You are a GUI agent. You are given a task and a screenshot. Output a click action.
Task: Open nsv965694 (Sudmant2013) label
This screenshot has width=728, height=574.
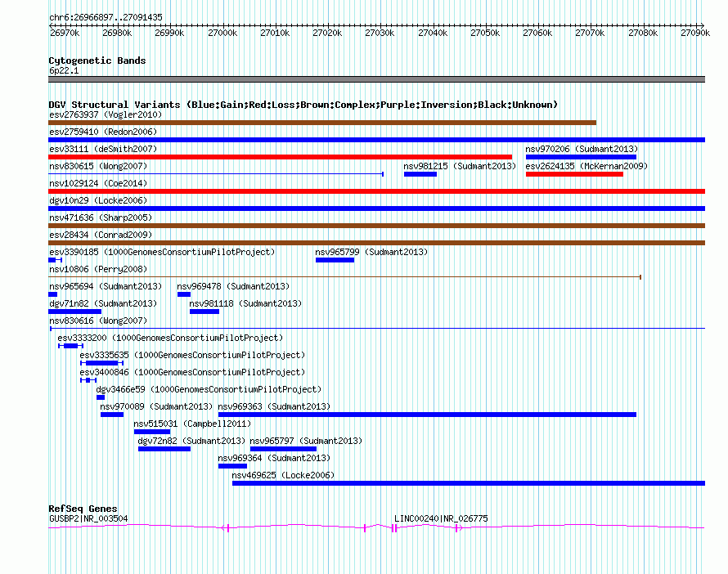(106, 286)
